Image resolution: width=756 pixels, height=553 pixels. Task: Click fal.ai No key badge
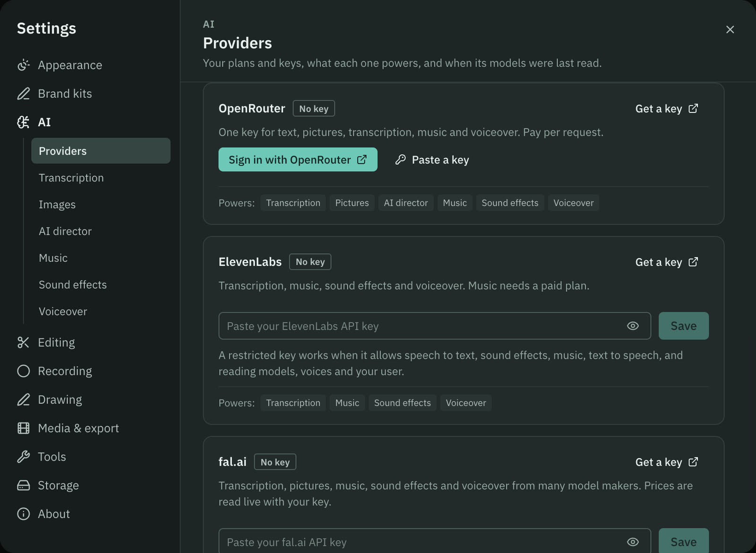[275, 462]
